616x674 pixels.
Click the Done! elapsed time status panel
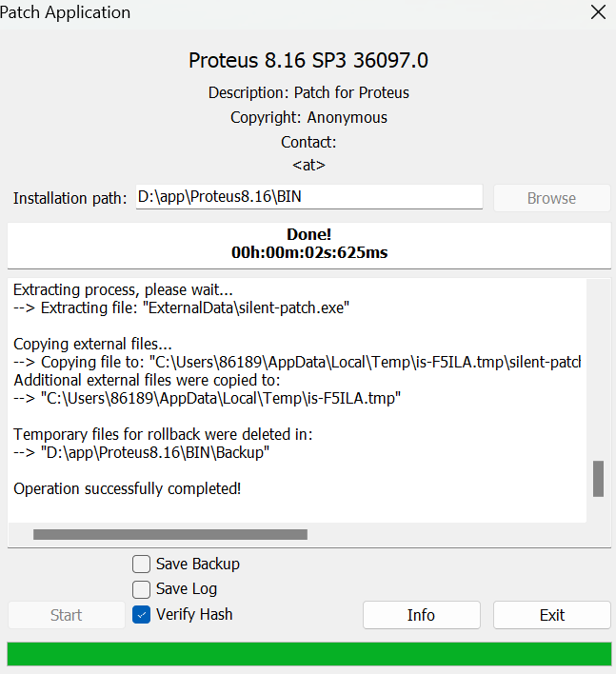pos(309,244)
